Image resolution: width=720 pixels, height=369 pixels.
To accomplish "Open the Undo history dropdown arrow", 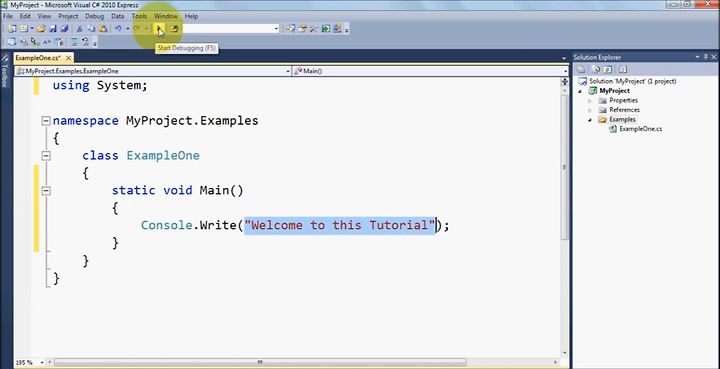I will [x=128, y=28].
